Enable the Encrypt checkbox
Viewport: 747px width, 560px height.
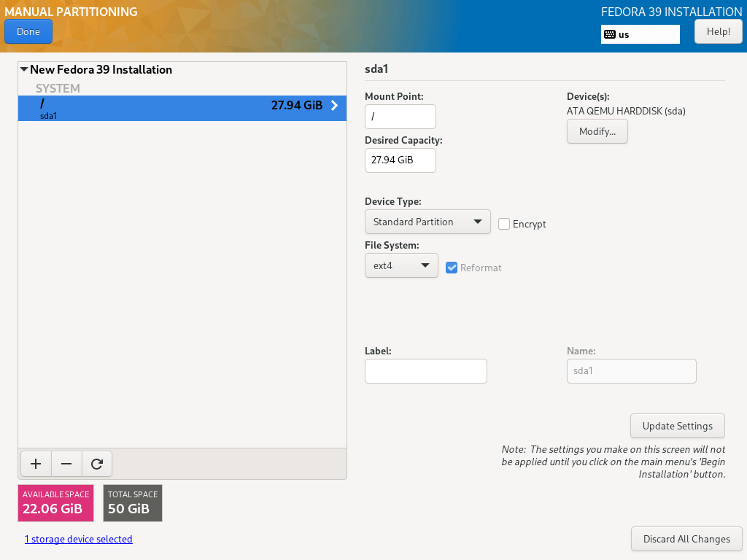pyautogui.click(x=504, y=224)
